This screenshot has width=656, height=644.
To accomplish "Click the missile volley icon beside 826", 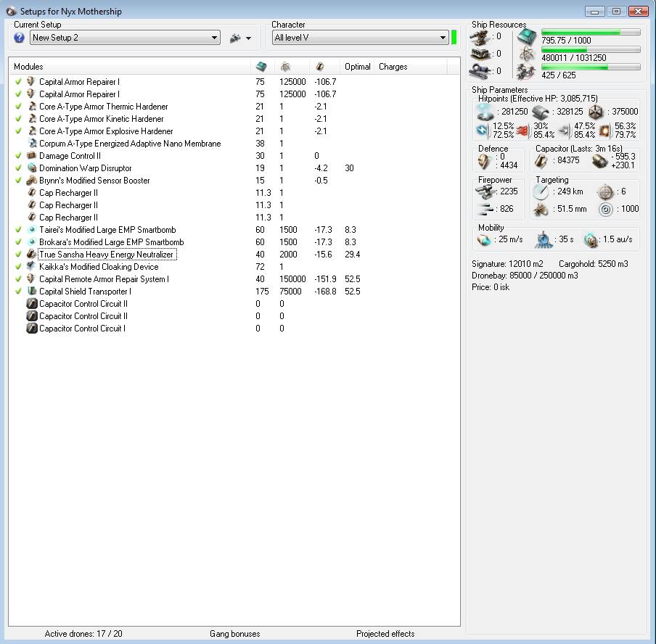I will tap(485, 209).
